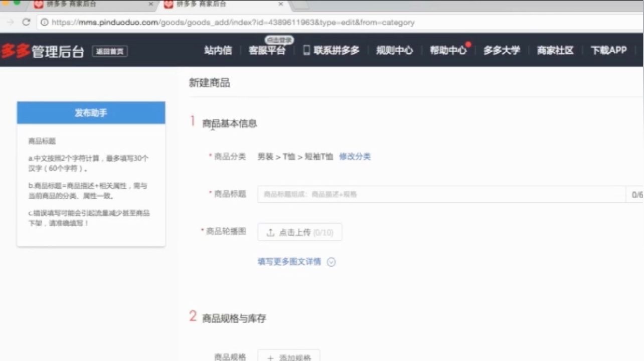
Task: Open 商家社区 in the navigation bar
Action: [555, 51]
